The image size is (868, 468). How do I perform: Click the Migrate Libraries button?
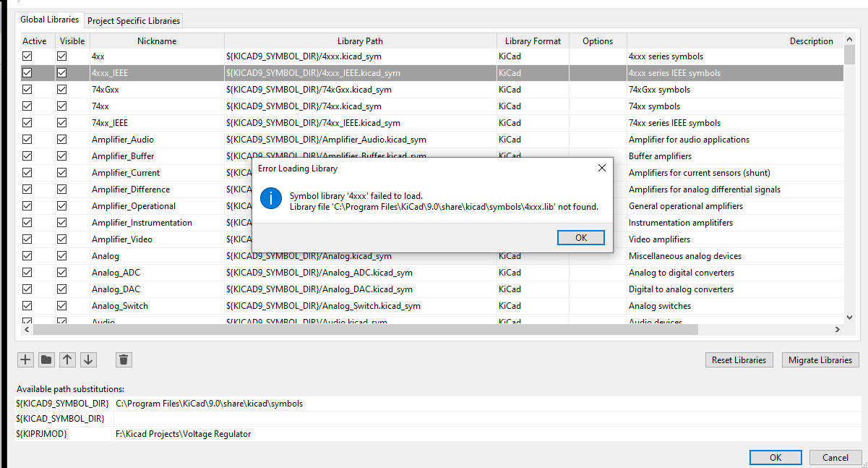tap(820, 360)
